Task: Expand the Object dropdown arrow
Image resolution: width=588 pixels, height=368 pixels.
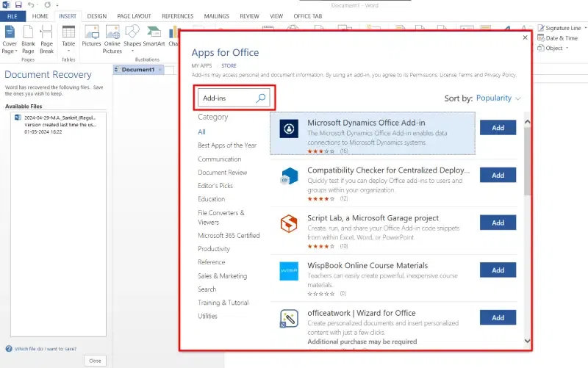Action: (567, 48)
